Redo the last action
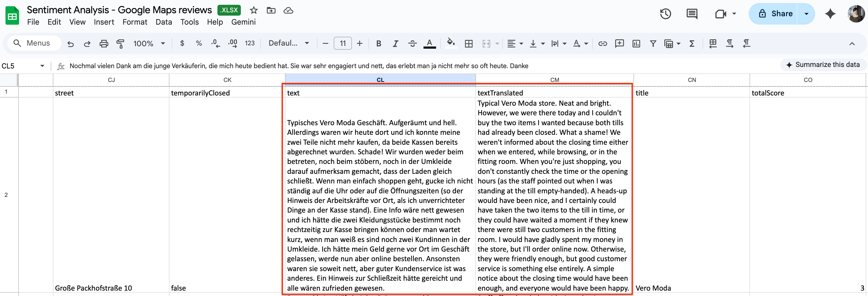 pyautogui.click(x=87, y=43)
